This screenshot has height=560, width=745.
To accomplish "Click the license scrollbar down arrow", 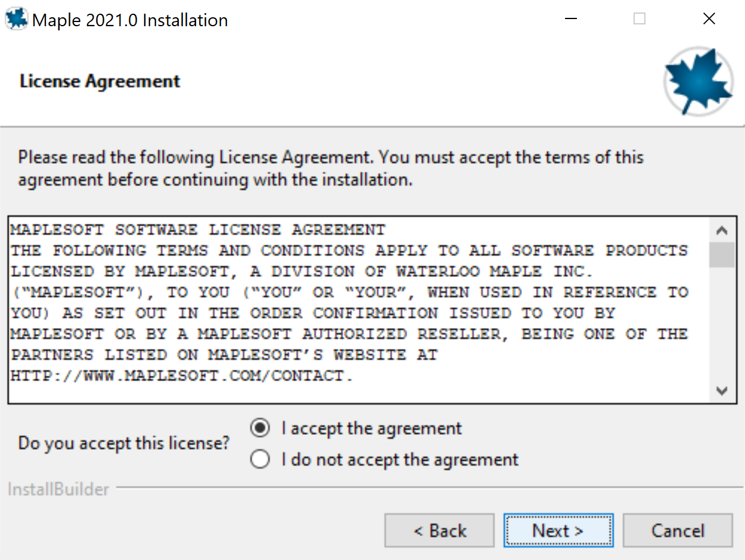I will (x=722, y=391).
